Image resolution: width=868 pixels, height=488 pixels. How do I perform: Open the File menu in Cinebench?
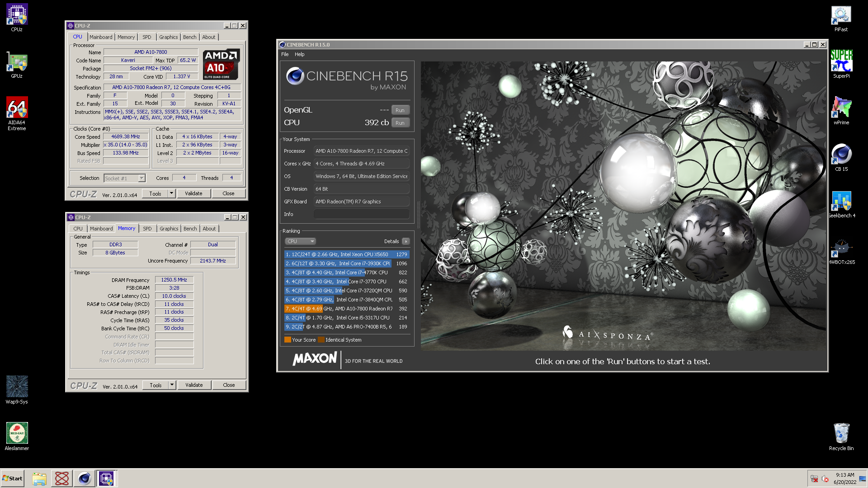coord(285,54)
